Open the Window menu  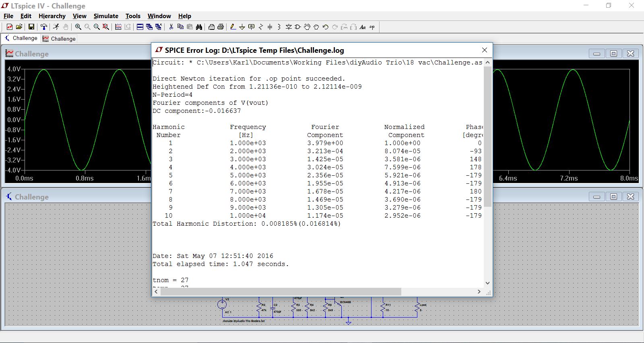(159, 16)
